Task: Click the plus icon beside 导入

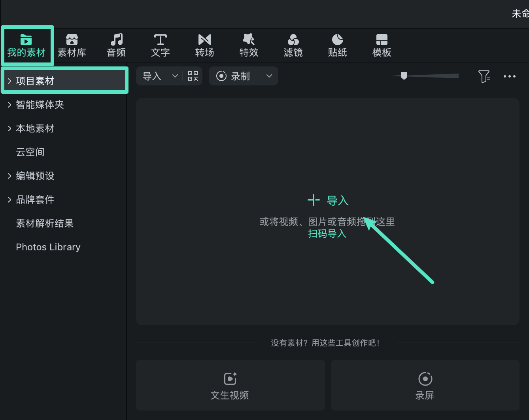Action: 314,200
